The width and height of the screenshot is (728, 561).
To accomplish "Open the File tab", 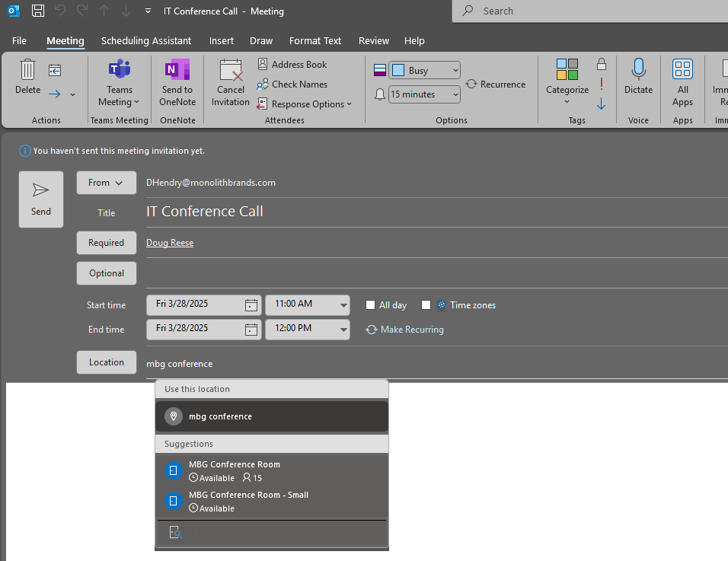I will pos(19,41).
